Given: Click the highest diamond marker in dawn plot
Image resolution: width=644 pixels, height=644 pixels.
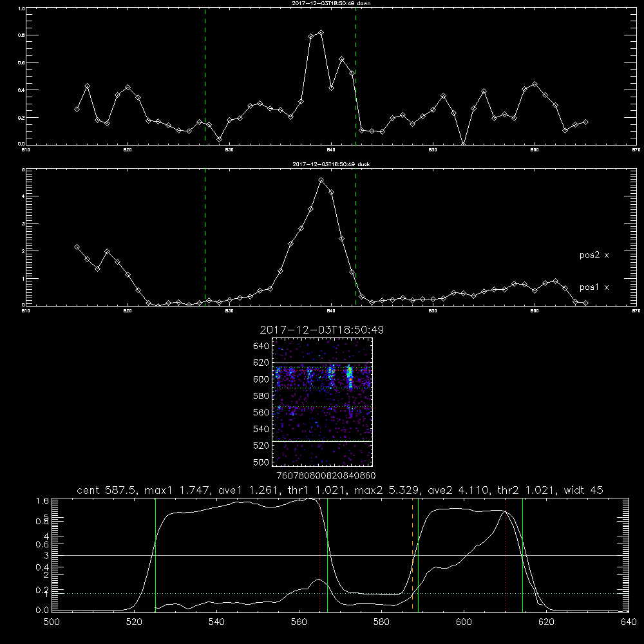Looking at the screenshot, I should coord(321,32).
